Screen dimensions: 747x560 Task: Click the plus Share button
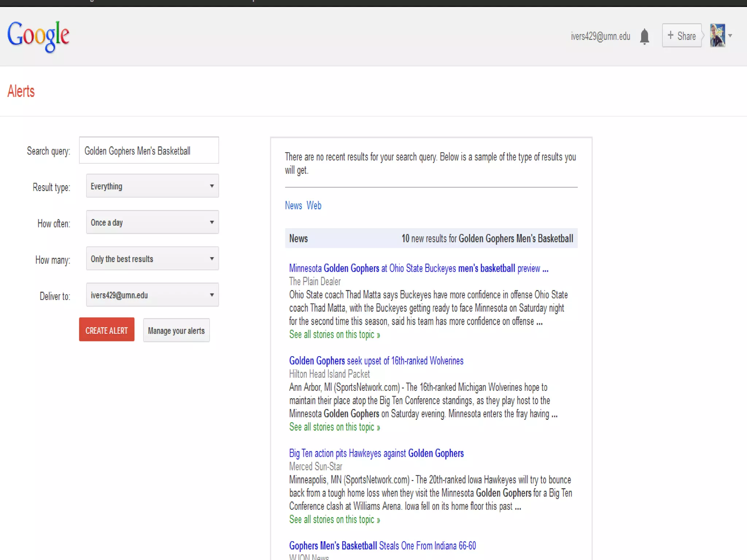point(681,36)
